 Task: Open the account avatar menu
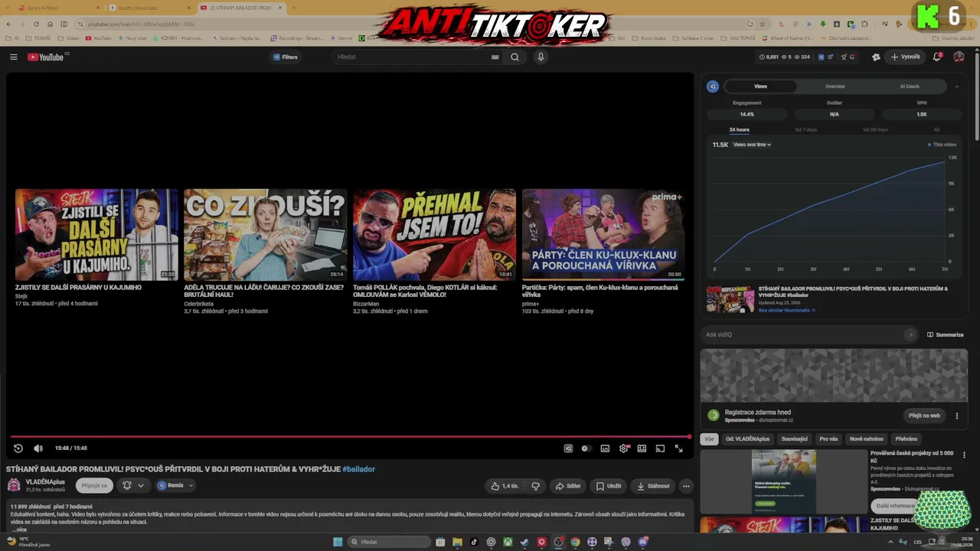pos(959,57)
